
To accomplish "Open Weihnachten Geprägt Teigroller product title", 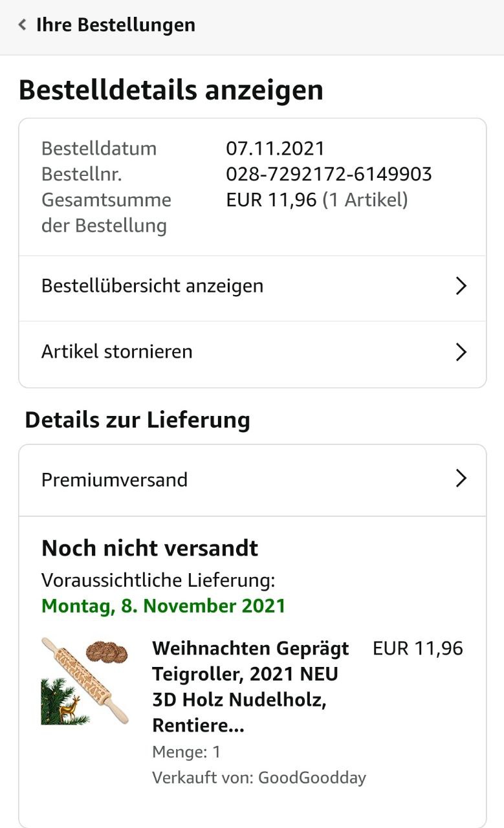I will point(250,687).
